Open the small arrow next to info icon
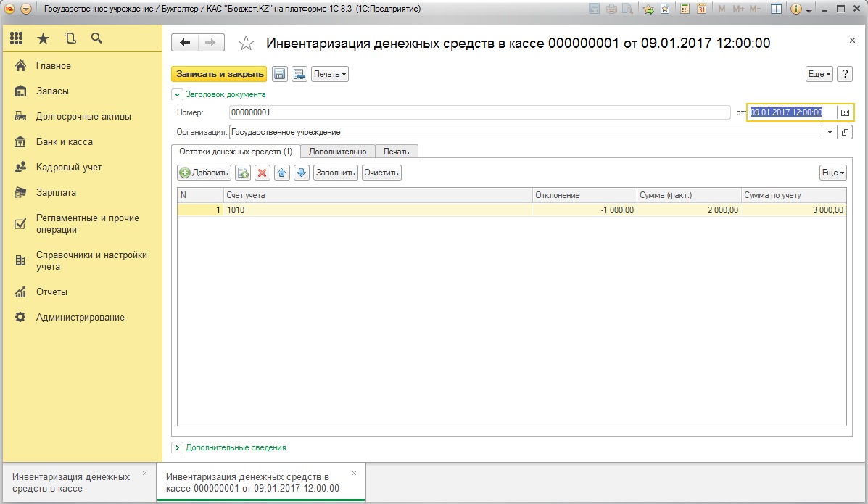The image size is (868, 504). tap(809, 10)
